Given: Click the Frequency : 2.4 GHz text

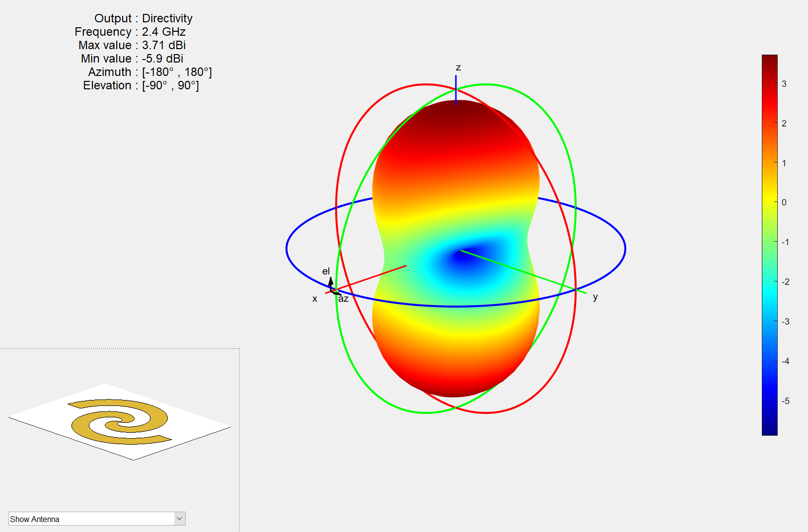Looking at the screenshot, I should (130, 32).
